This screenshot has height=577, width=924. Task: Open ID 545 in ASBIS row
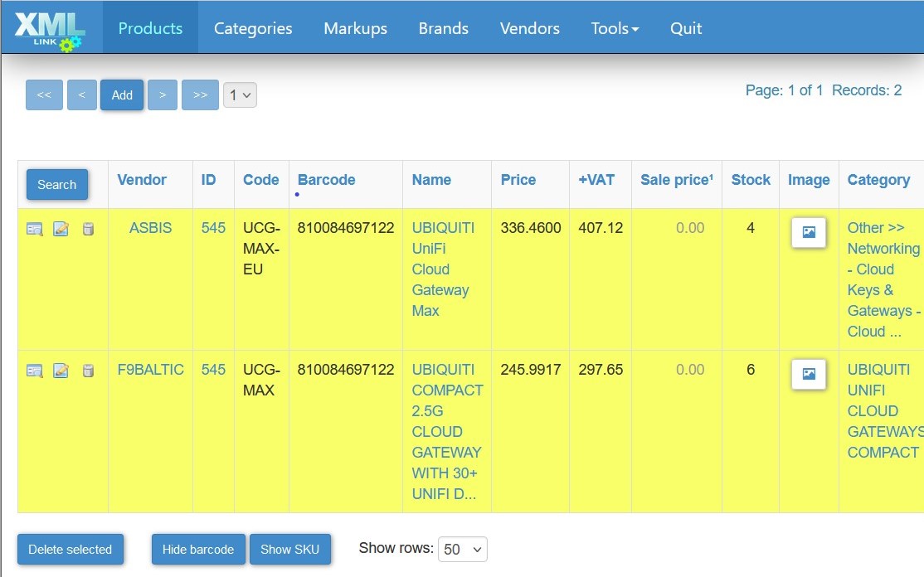pyautogui.click(x=213, y=228)
